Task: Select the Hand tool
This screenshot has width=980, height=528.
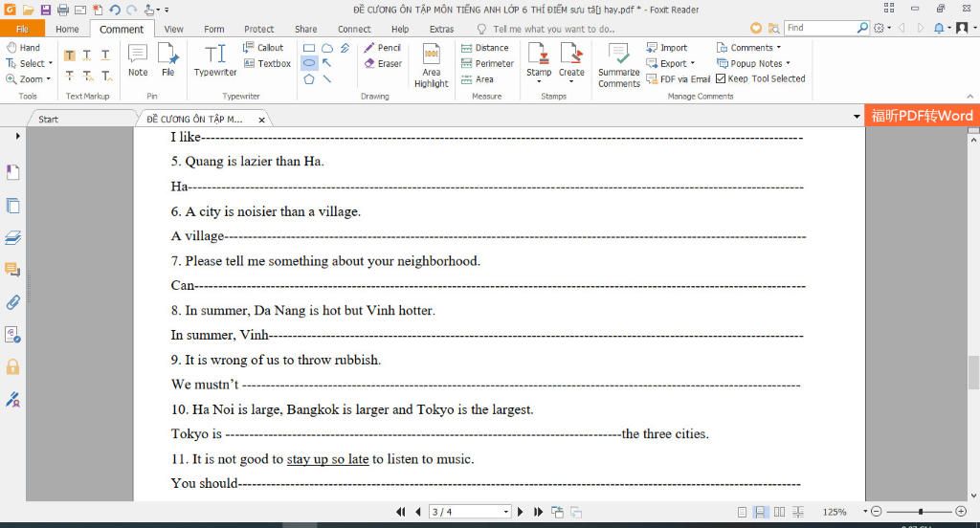Action: click(x=23, y=48)
